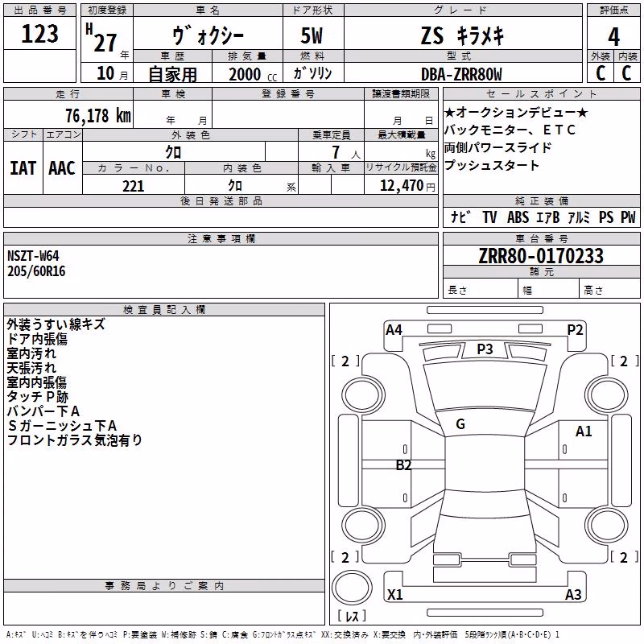Screen dimensions: 644x644
Task: Click inspector note バンパー下A
Action: pyautogui.click(x=43, y=411)
